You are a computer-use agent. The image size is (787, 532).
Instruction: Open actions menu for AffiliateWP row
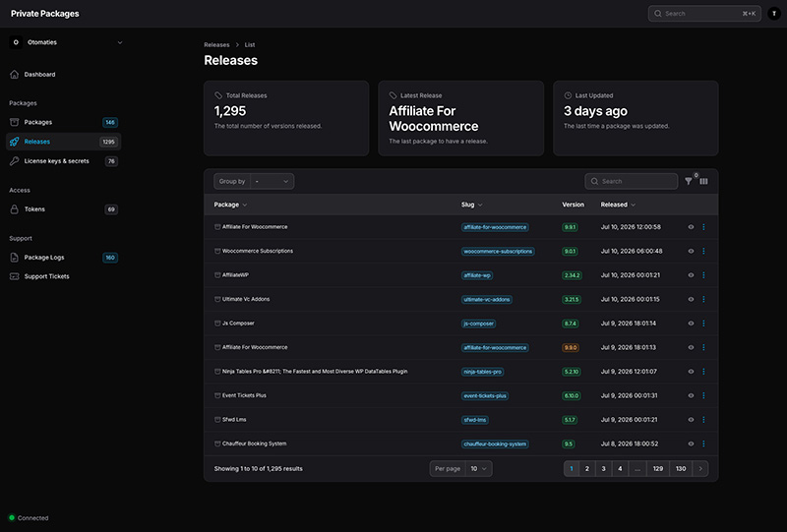coord(703,275)
